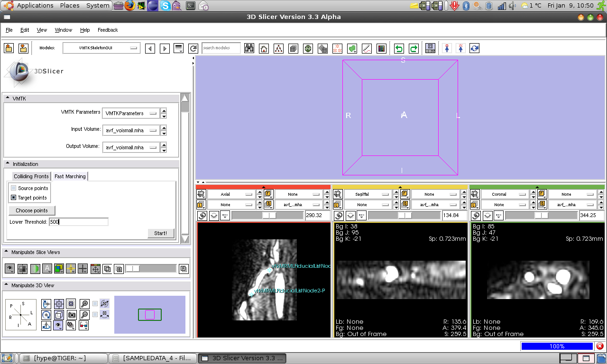Uncheck the Target points checkbox

tap(14, 198)
